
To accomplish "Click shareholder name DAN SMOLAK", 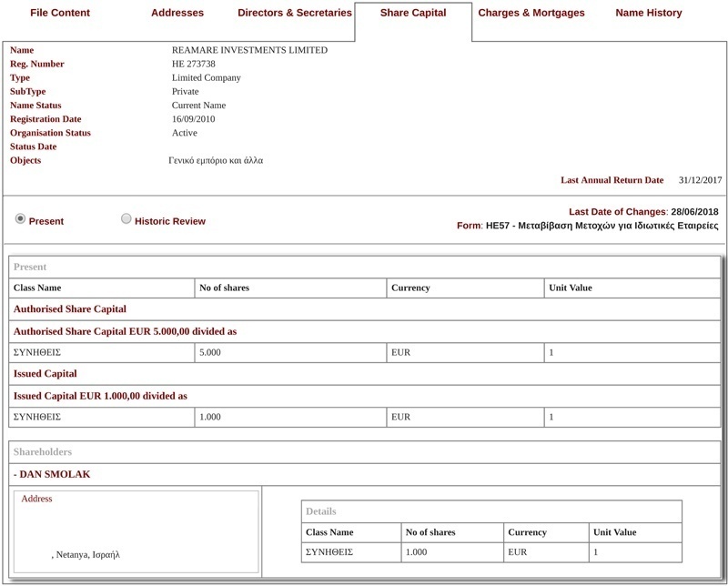I will tap(55, 475).
